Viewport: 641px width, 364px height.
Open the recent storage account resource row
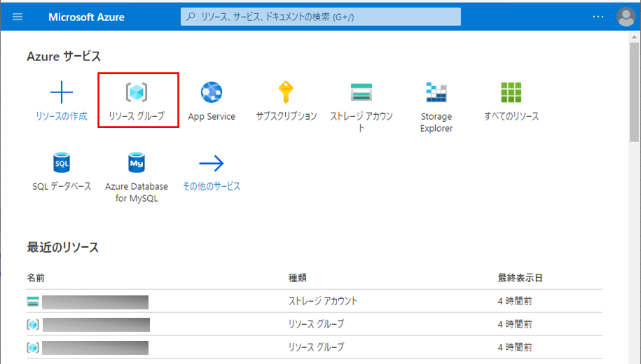point(95,302)
